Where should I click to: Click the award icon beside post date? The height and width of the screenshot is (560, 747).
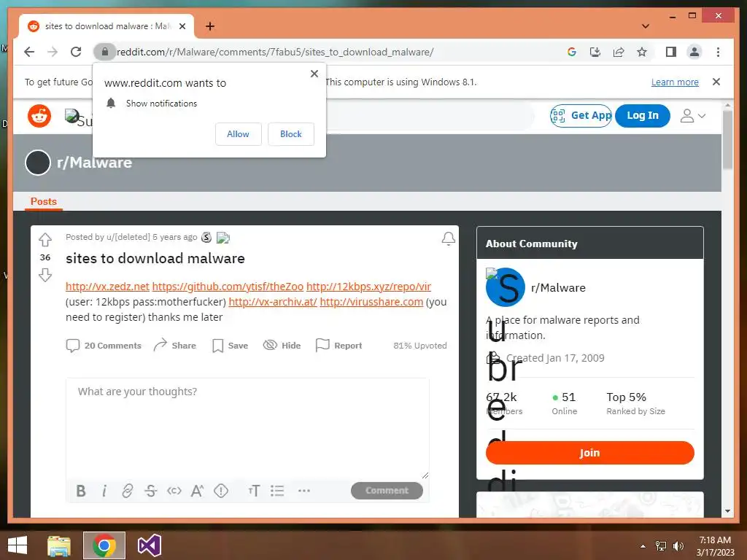coord(206,237)
